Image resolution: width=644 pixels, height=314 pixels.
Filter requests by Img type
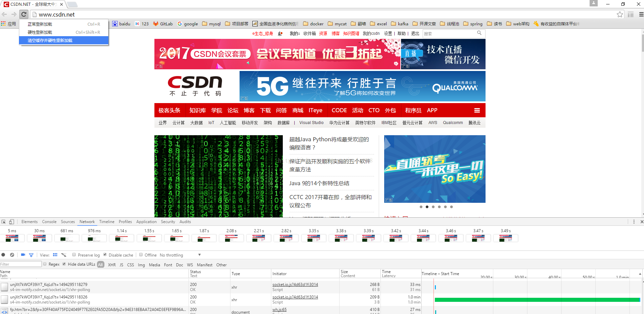coord(141,265)
